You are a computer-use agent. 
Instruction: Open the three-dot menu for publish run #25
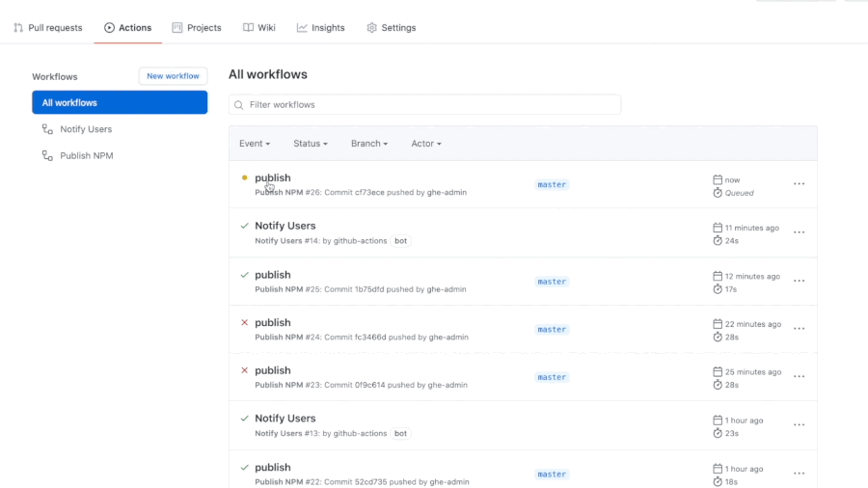(799, 281)
